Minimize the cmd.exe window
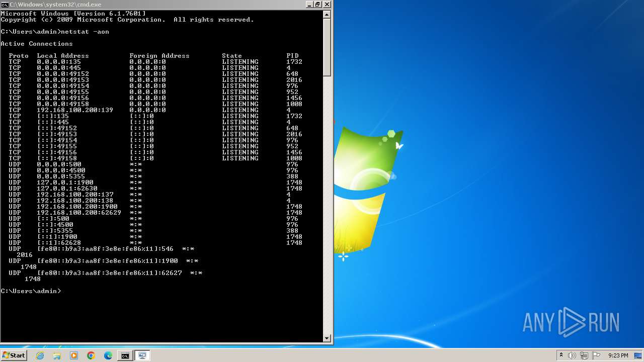Screen dimensions: 644x362 pos(309,4)
